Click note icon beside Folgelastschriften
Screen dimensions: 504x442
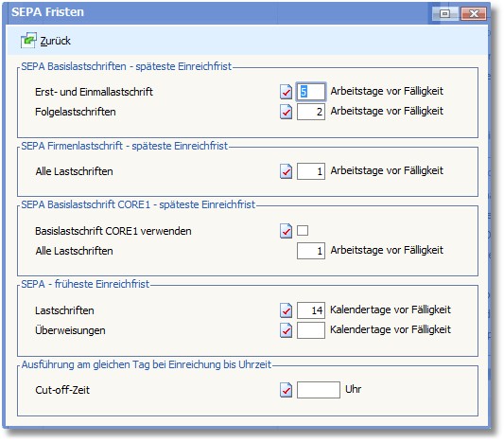pos(286,112)
